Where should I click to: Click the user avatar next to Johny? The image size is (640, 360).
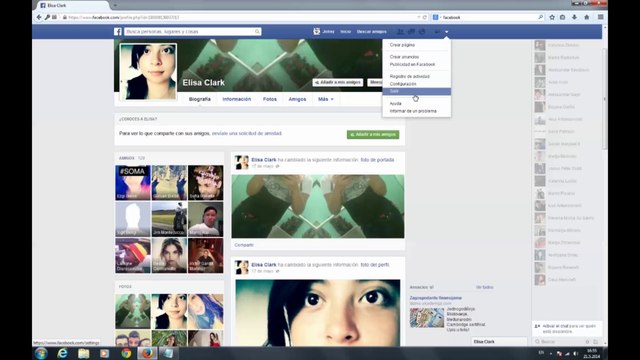316,31
